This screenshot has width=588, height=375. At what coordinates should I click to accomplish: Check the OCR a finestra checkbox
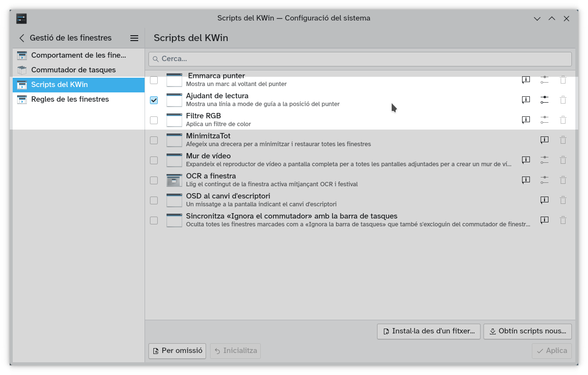(x=154, y=180)
